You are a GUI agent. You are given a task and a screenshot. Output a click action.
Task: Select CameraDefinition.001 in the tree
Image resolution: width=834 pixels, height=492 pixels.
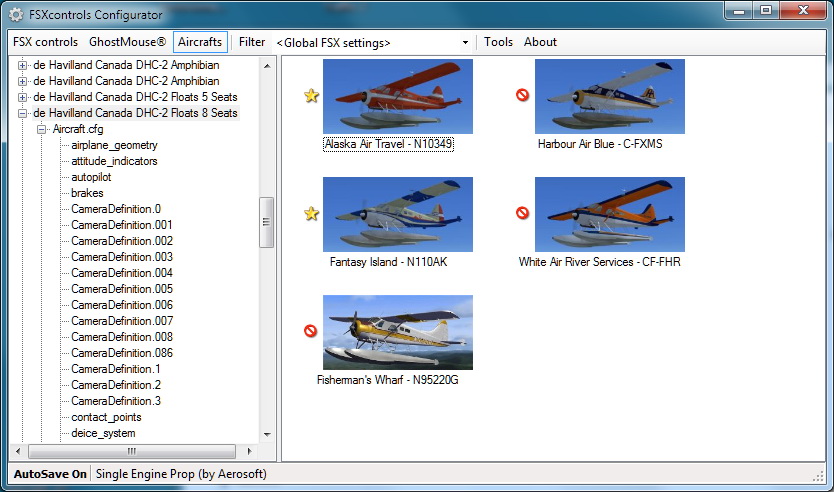[122, 225]
